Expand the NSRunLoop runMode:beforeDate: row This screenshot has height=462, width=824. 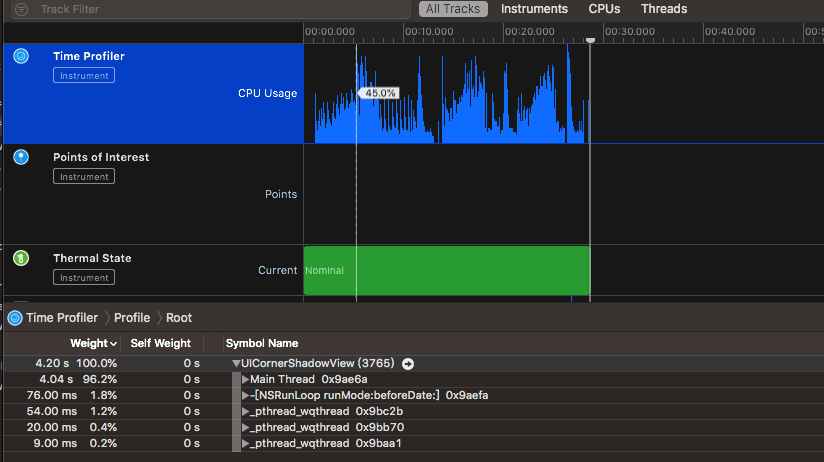point(246,396)
